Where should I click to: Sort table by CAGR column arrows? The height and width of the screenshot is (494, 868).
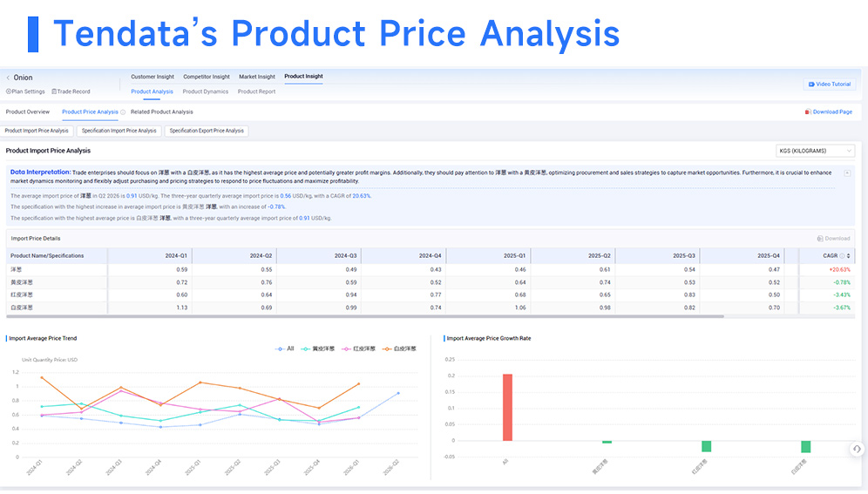coord(848,256)
